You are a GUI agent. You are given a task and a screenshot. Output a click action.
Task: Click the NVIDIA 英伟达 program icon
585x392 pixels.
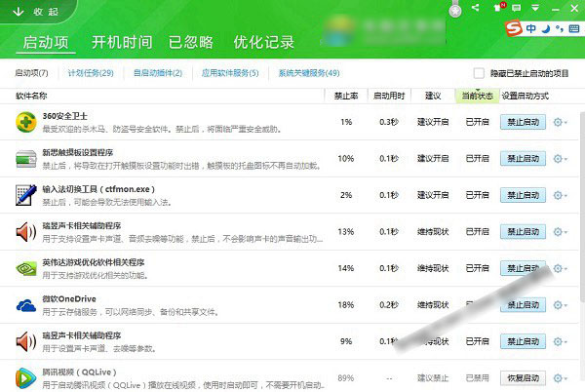25,268
